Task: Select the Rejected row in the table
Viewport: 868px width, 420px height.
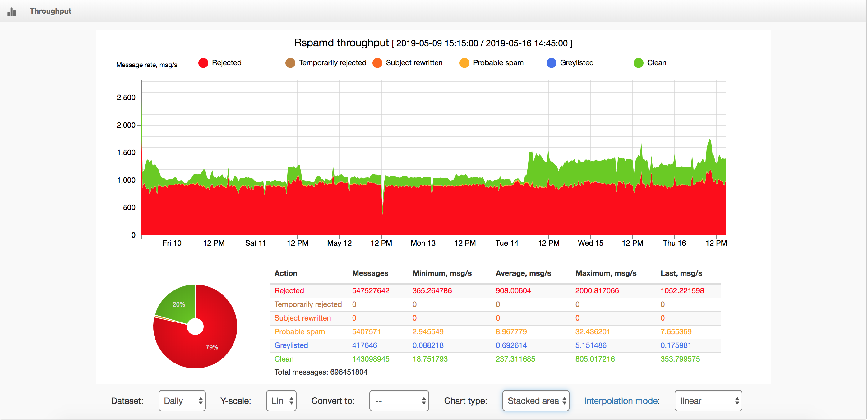Action: [x=289, y=291]
